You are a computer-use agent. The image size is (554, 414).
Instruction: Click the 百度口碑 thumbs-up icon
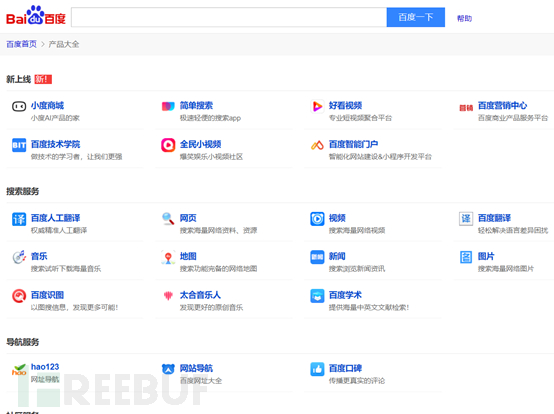[x=317, y=369]
